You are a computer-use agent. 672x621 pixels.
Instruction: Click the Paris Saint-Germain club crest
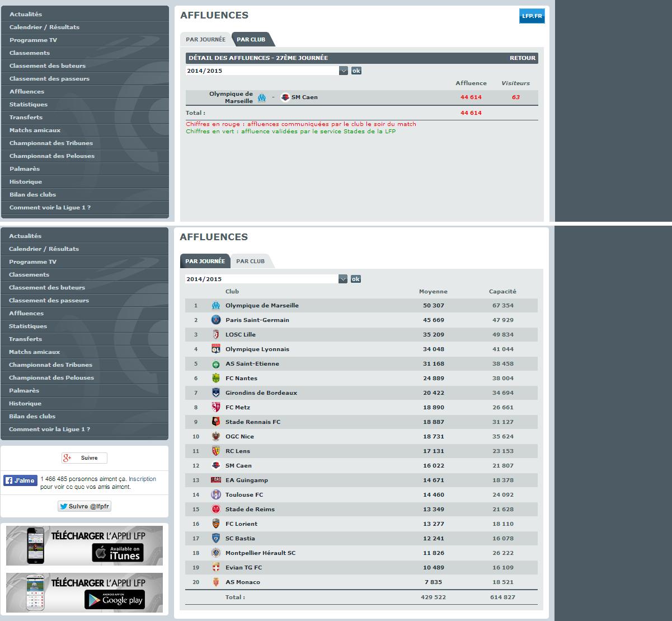click(x=216, y=320)
